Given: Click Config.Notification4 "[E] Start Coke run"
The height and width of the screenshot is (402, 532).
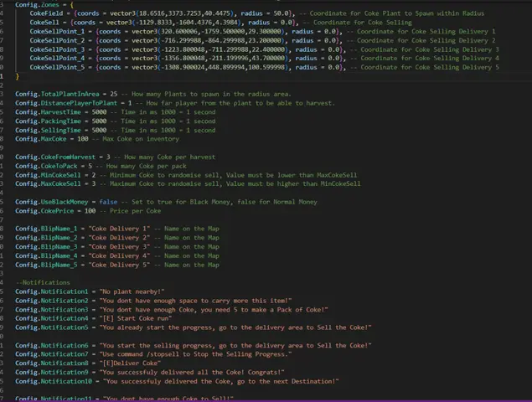Looking at the screenshot, I should click(x=136, y=318).
